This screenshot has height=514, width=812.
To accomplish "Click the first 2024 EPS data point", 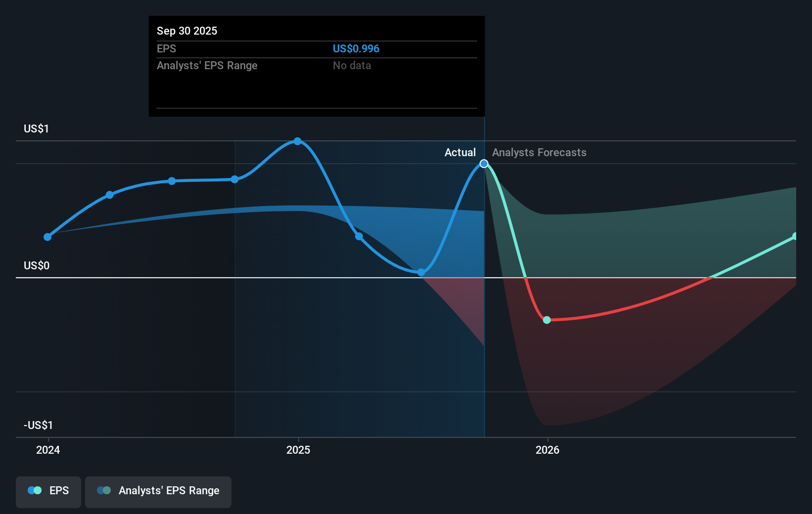I will pyautogui.click(x=47, y=237).
